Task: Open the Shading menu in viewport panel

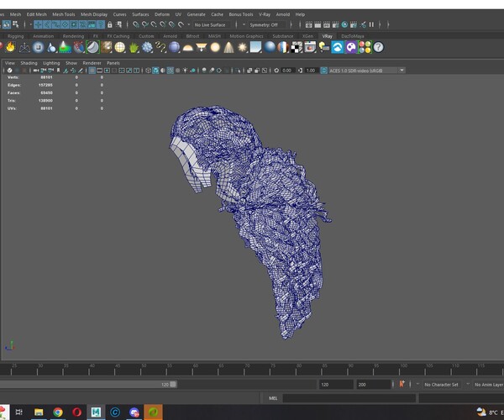Action: click(x=29, y=63)
